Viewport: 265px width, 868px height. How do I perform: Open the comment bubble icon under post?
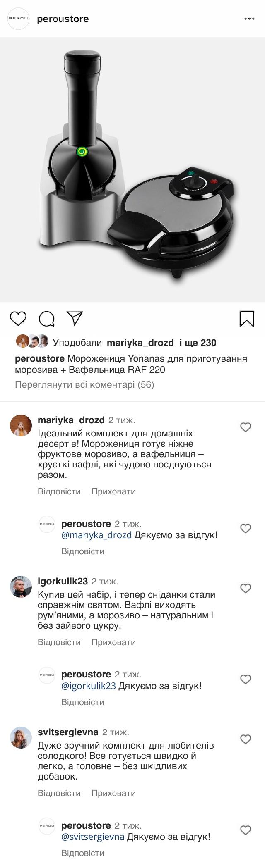click(x=46, y=319)
